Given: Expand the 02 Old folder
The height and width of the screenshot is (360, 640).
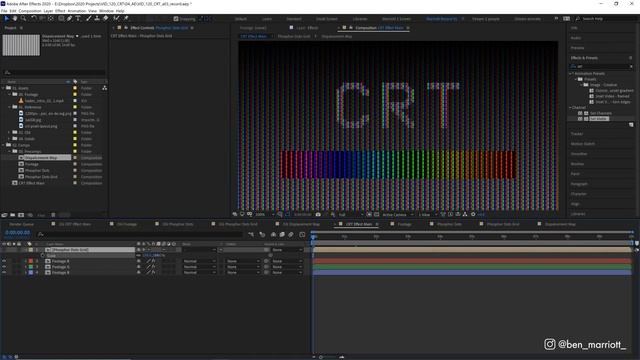Looking at the screenshot, I should click(9, 132).
